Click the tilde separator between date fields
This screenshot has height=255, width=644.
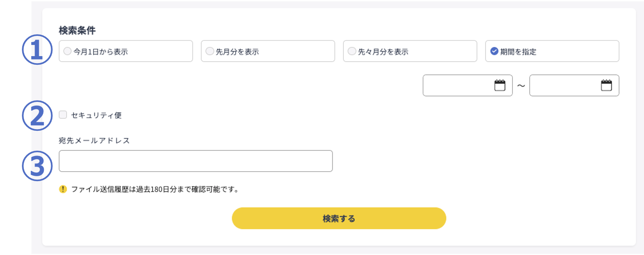click(521, 86)
